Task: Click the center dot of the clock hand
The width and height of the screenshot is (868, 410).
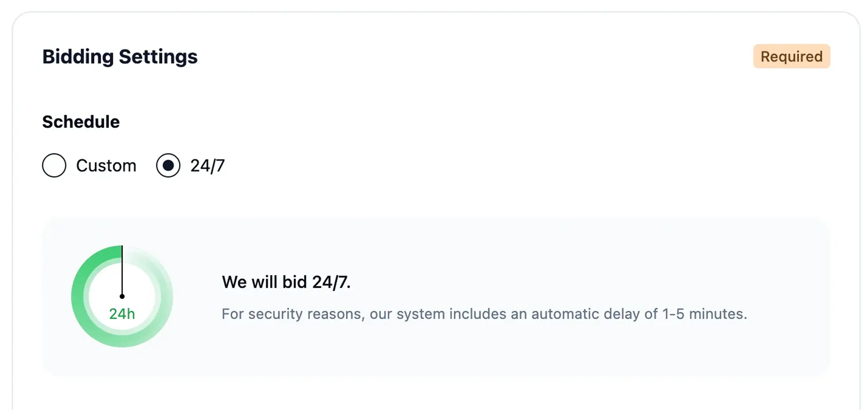Action: tap(122, 297)
